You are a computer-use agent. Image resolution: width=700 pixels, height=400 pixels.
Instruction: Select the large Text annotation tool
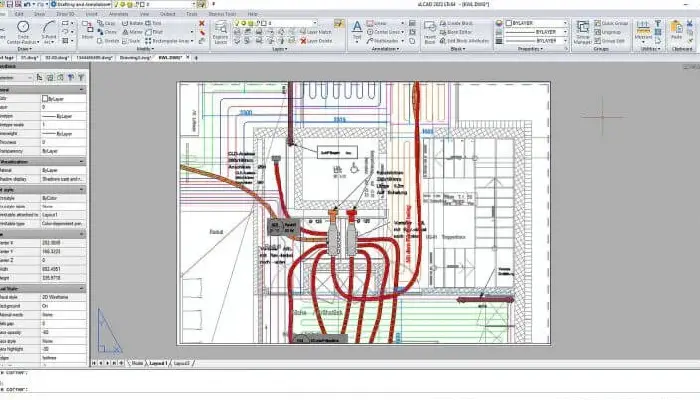click(x=357, y=30)
